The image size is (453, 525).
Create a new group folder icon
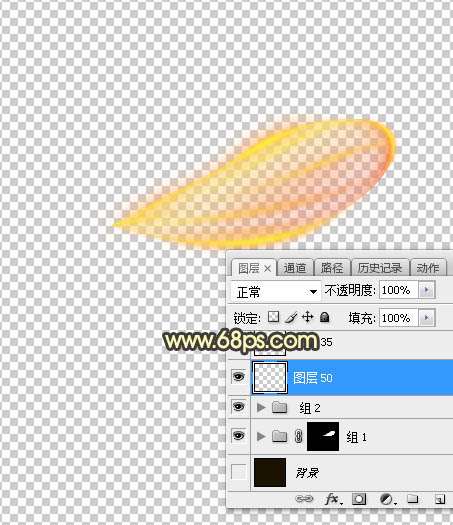point(412,499)
